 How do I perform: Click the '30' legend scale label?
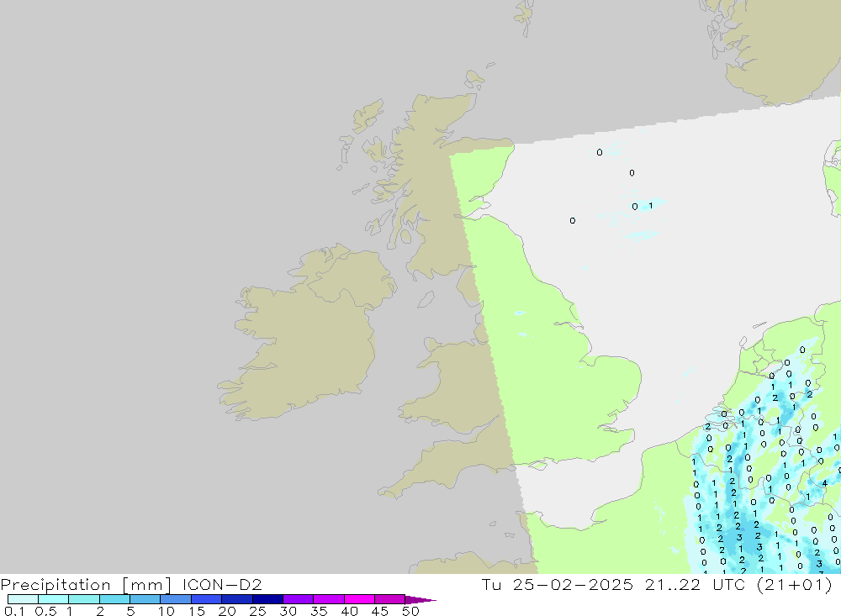(x=288, y=611)
